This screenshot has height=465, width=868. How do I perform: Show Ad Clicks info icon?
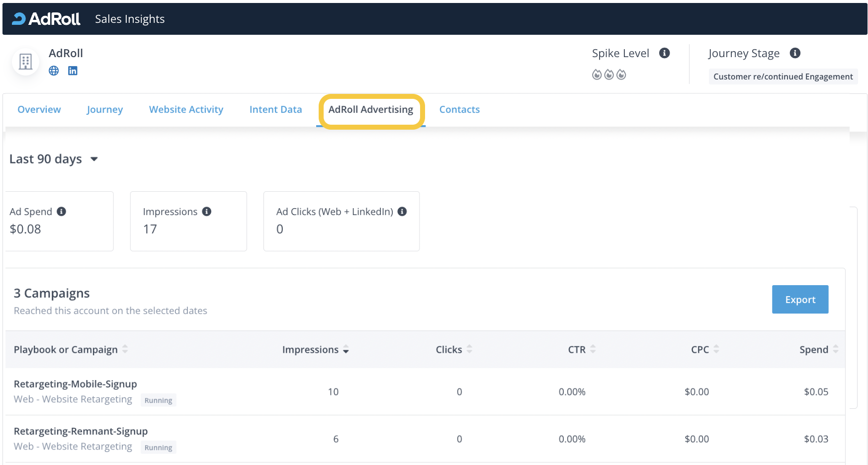coord(402,212)
